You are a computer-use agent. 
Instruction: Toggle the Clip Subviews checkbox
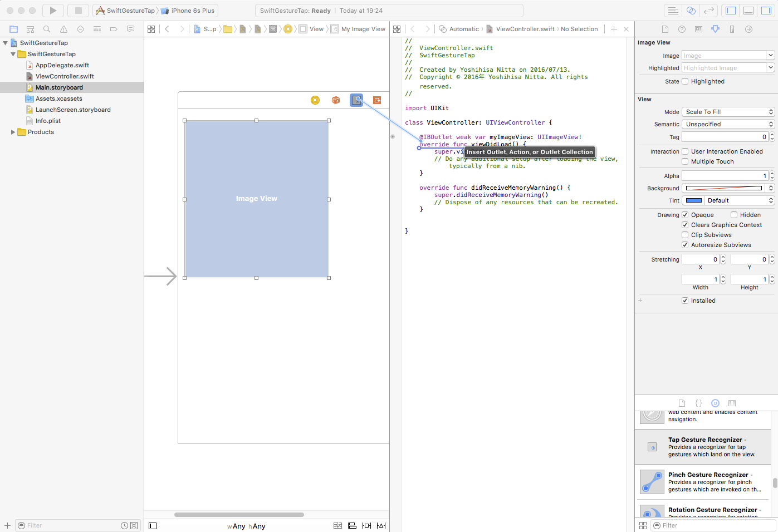[x=685, y=235]
